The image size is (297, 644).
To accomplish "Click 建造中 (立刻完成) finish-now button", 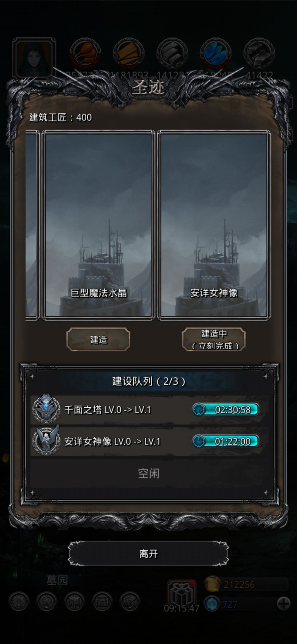I will click(x=214, y=339).
